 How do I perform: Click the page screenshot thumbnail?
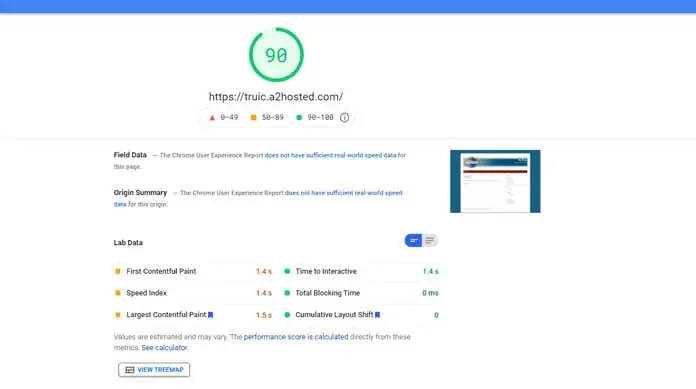(x=495, y=181)
